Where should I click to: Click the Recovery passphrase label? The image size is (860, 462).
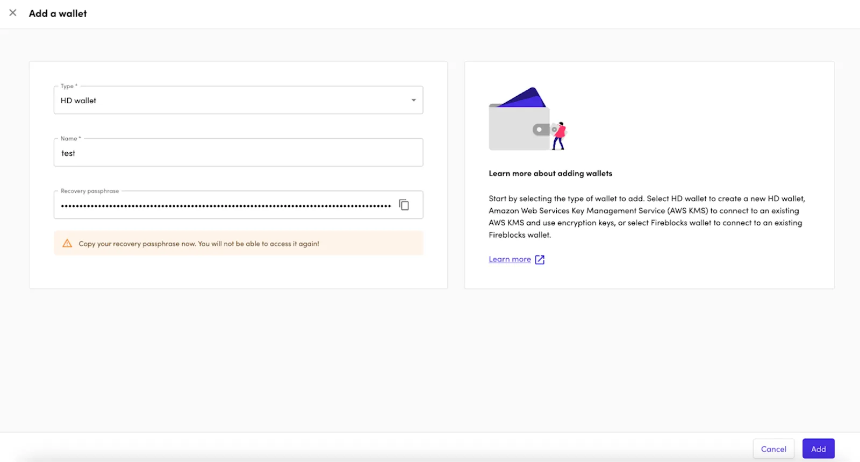[x=89, y=191]
